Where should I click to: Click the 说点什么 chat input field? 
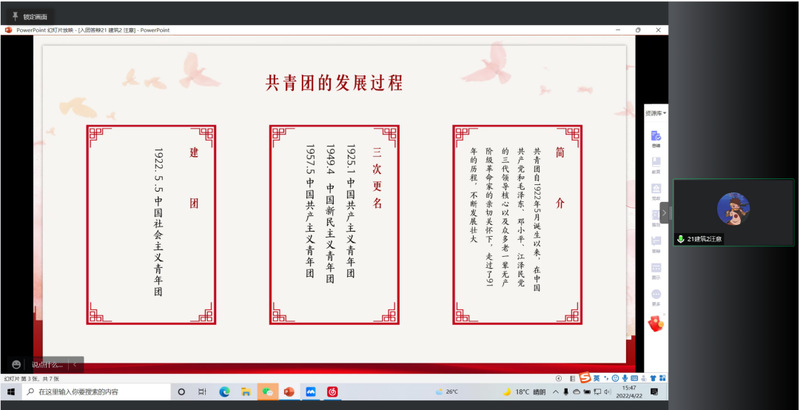(x=46, y=365)
